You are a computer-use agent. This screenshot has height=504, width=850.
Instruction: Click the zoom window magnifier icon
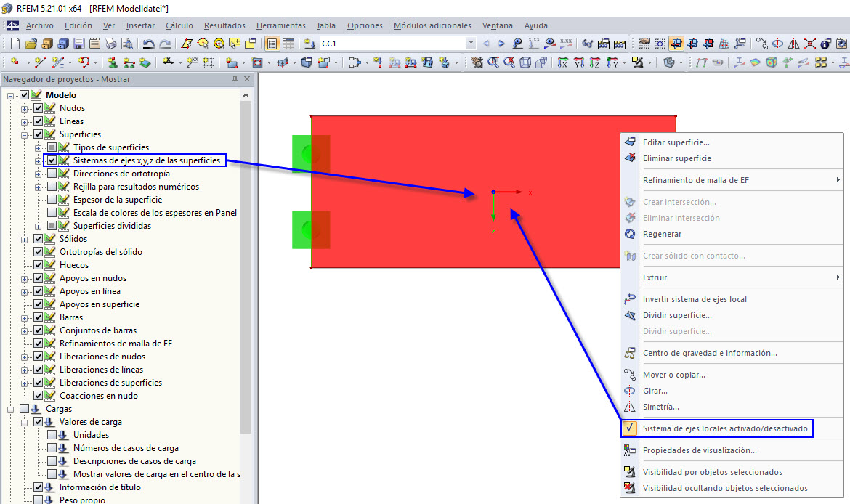pos(493,63)
